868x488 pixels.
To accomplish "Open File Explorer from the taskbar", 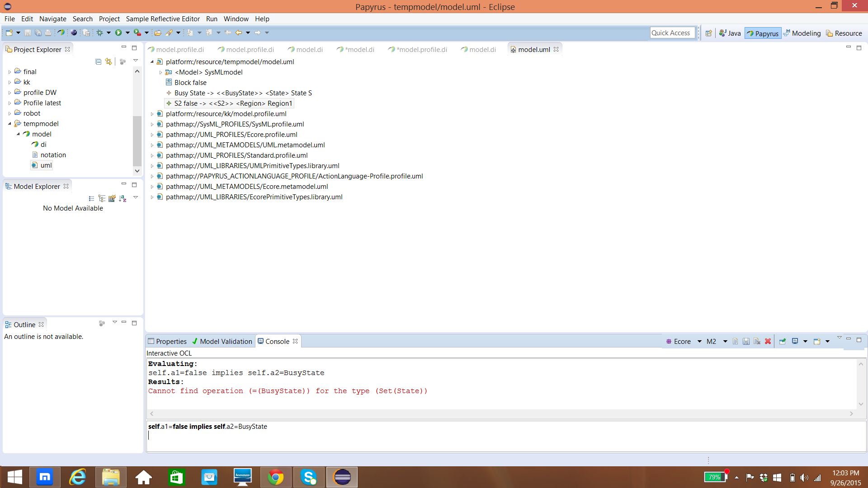I will [x=110, y=477].
